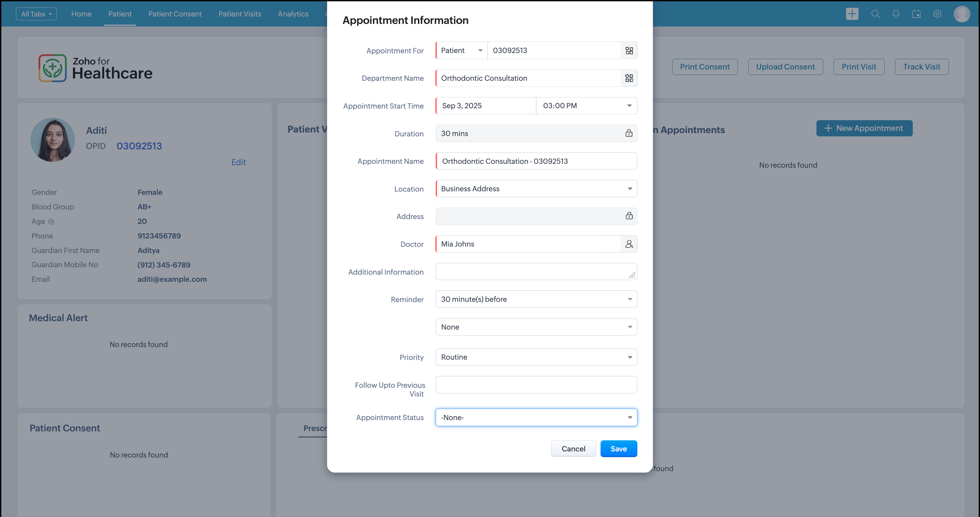Expand the Reminder 30 minute(s) before dropdown
This screenshot has width=980, height=517.
click(x=536, y=299)
